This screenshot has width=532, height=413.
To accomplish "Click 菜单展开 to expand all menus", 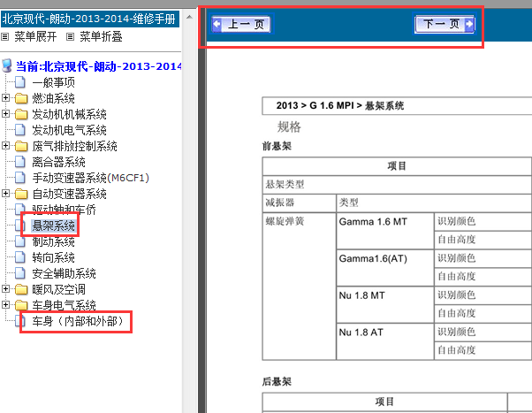I will pos(35,36).
